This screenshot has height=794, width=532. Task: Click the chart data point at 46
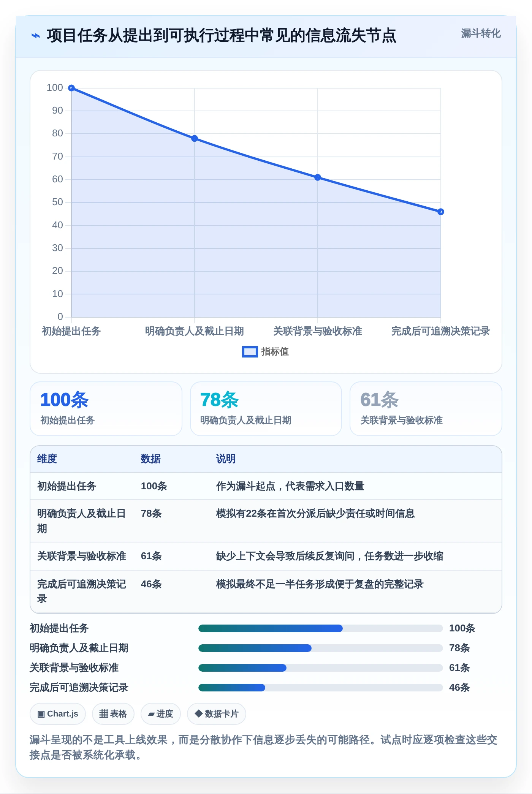click(441, 212)
